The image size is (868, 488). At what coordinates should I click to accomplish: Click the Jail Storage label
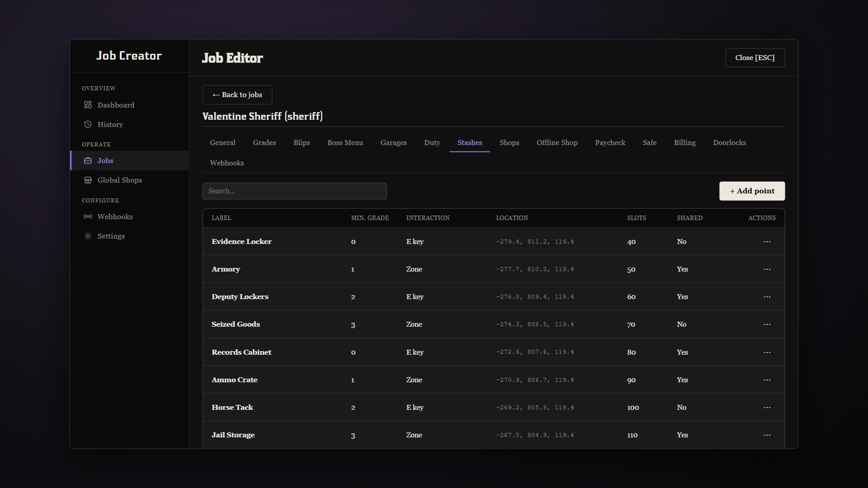tap(233, 435)
